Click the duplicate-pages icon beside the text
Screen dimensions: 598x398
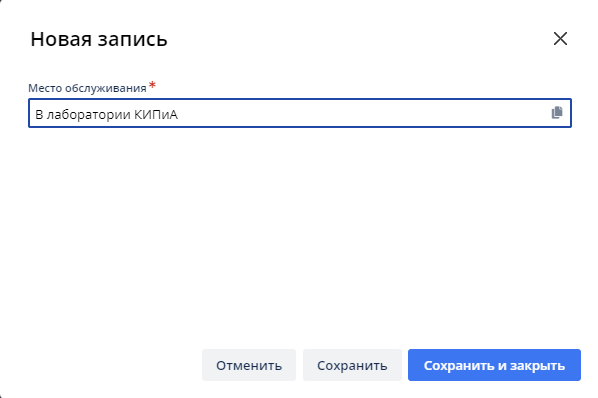[x=557, y=112]
